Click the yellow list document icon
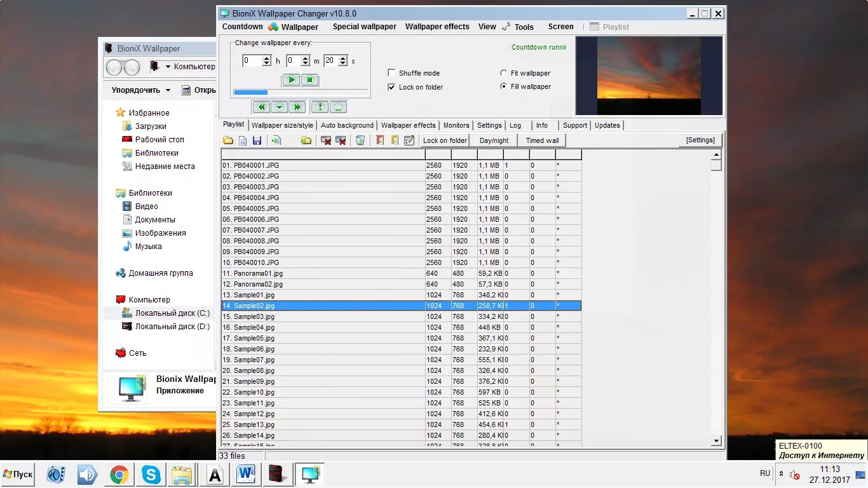This screenshot has width=868, height=488. pyautogui.click(x=395, y=140)
